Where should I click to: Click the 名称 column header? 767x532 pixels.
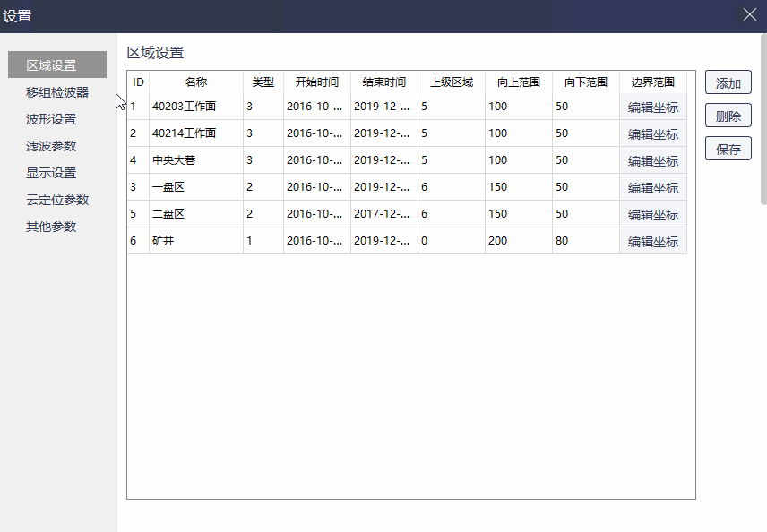click(x=195, y=82)
